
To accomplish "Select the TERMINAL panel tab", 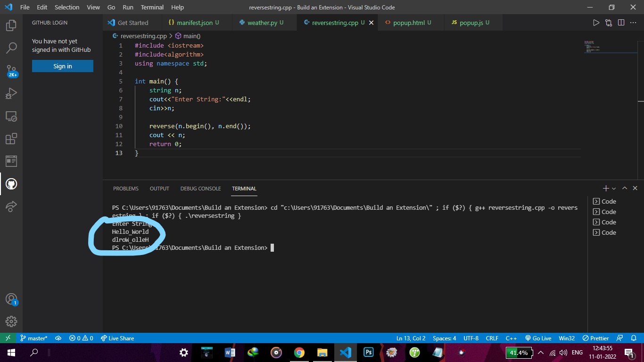I will coord(244,189).
